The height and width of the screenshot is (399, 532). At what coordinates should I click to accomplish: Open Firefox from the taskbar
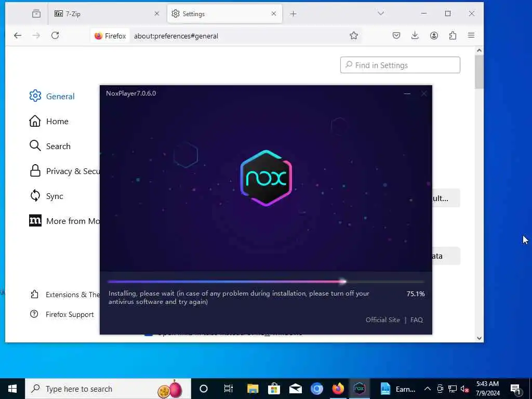click(338, 389)
